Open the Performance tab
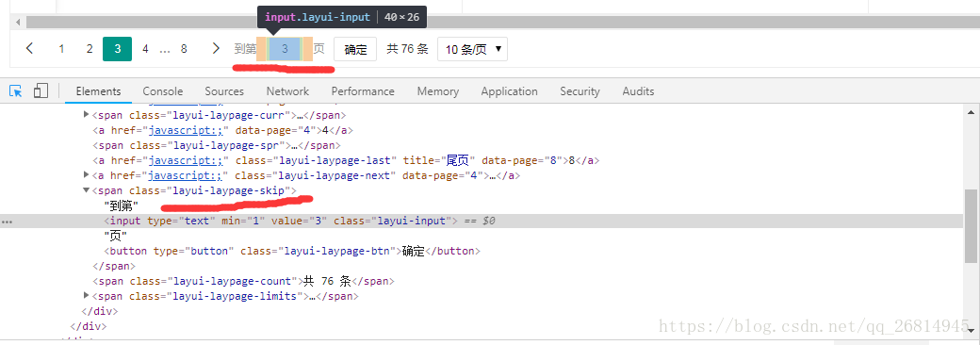The width and height of the screenshot is (980, 345). (363, 91)
